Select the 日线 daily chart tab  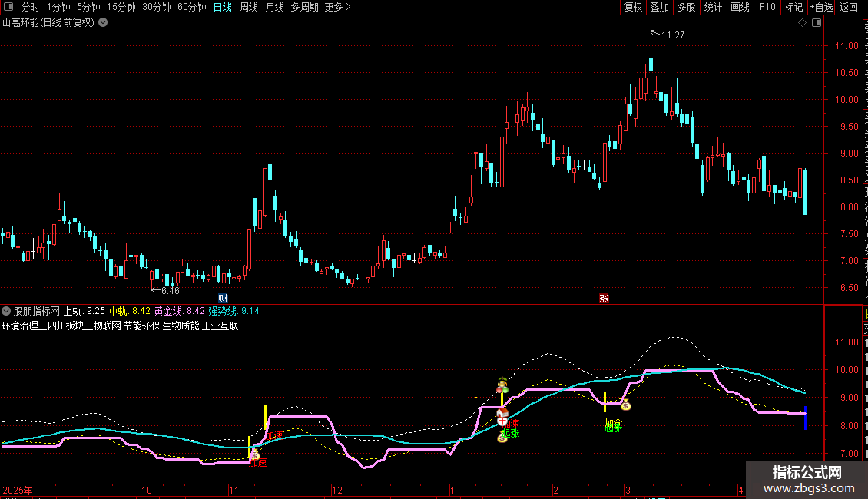pyautogui.click(x=223, y=7)
